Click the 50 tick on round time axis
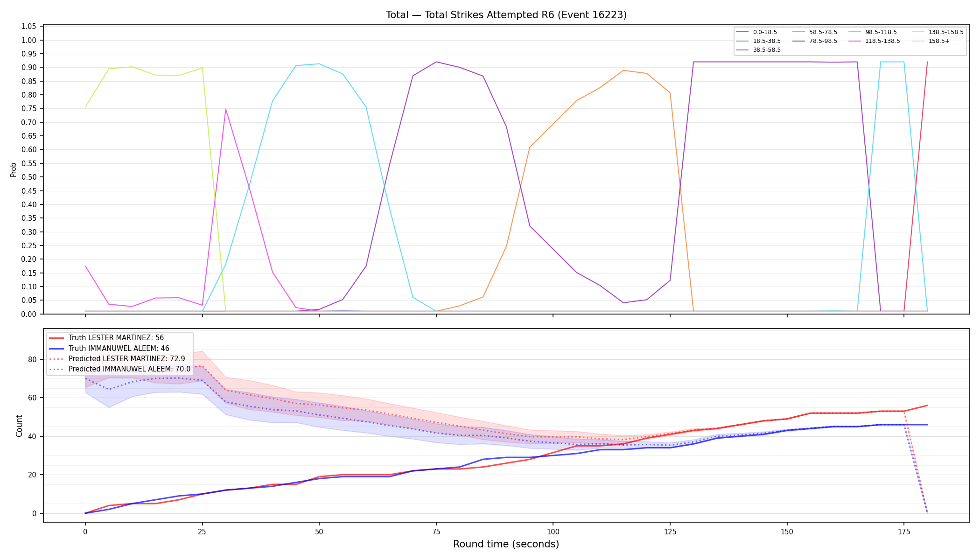Viewport: 980px width, 560px height. pos(319,531)
